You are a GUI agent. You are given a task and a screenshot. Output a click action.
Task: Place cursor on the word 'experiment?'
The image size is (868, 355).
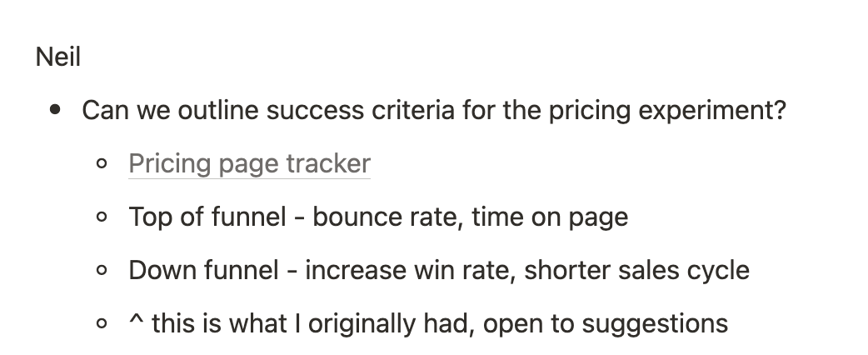712,110
